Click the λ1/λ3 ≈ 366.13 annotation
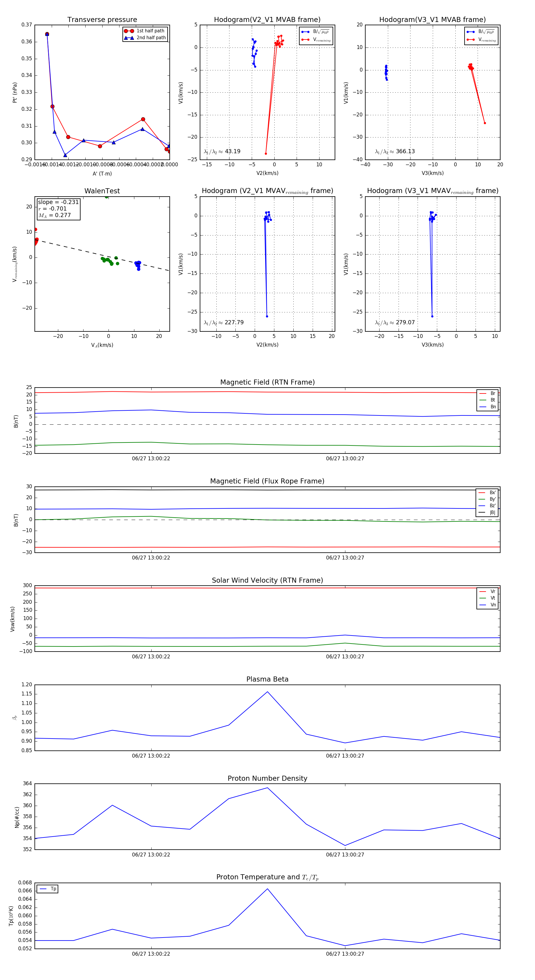The image size is (535, 980). 394,151
